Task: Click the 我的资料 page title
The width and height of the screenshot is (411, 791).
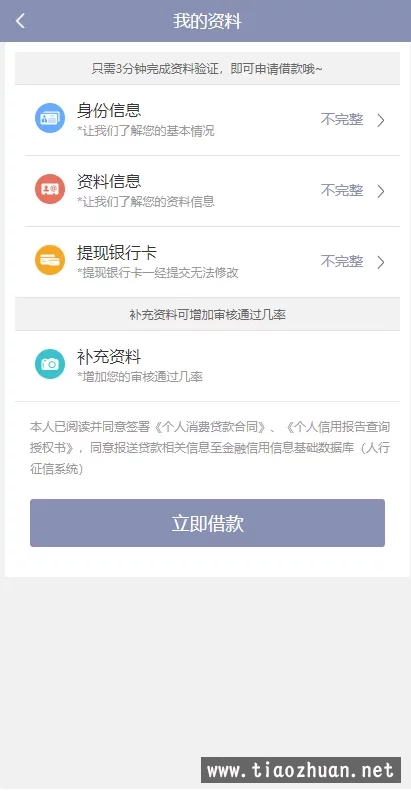Action: (207, 21)
